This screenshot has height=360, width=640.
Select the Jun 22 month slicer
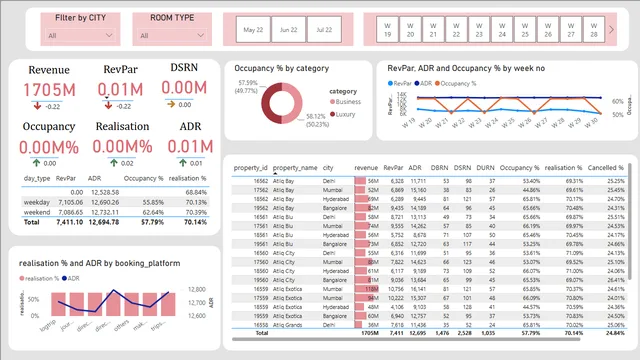point(289,29)
